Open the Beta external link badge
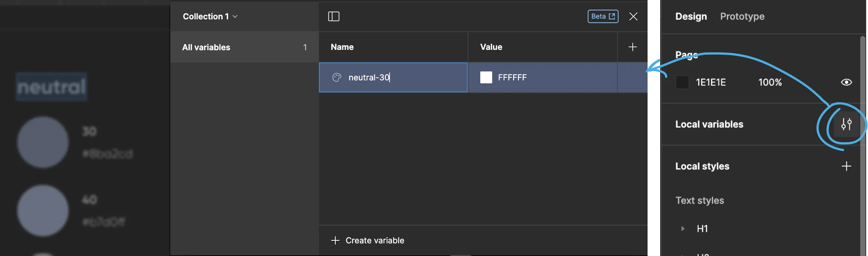Viewport: 868px width, 256px height. [603, 16]
